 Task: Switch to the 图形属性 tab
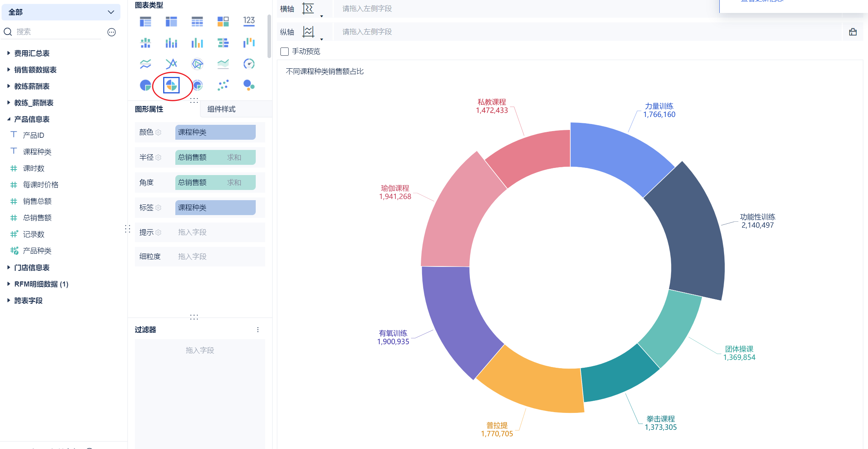tap(149, 109)
